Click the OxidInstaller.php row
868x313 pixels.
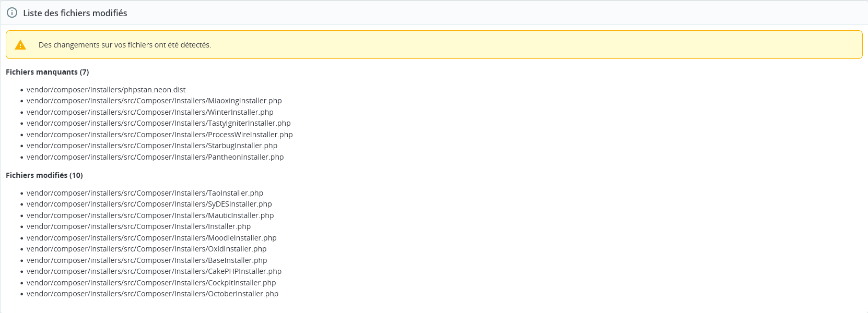[x=147, y=249]
